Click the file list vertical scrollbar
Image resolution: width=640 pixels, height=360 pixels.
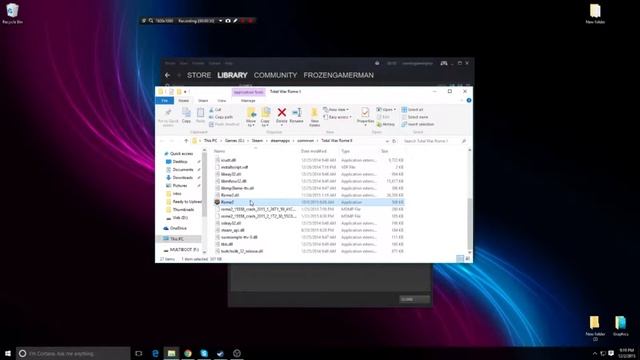click(470, 222)
